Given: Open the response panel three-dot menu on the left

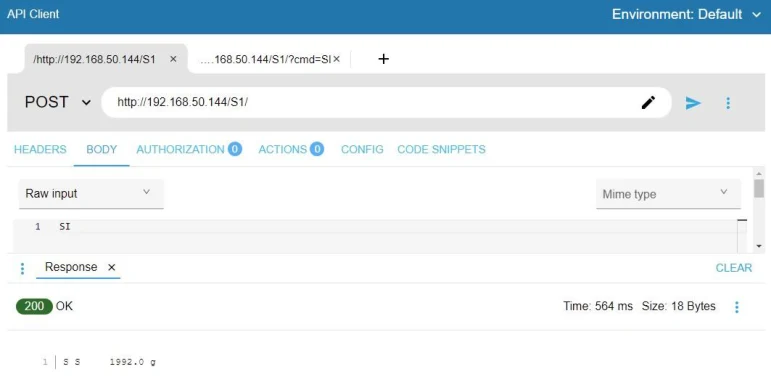Looking at the screenshot, I should (x=22, y=268).
